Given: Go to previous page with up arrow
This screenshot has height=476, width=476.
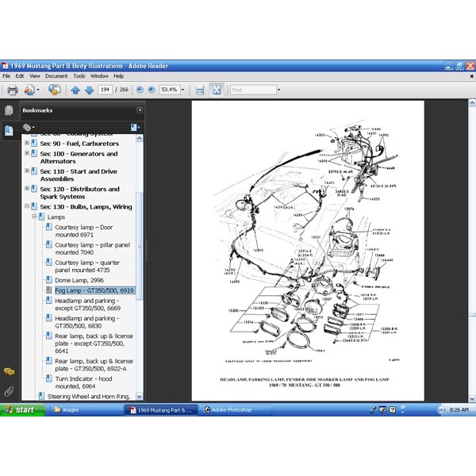Looking at the screenshot, I should click(x=75, y=90).
